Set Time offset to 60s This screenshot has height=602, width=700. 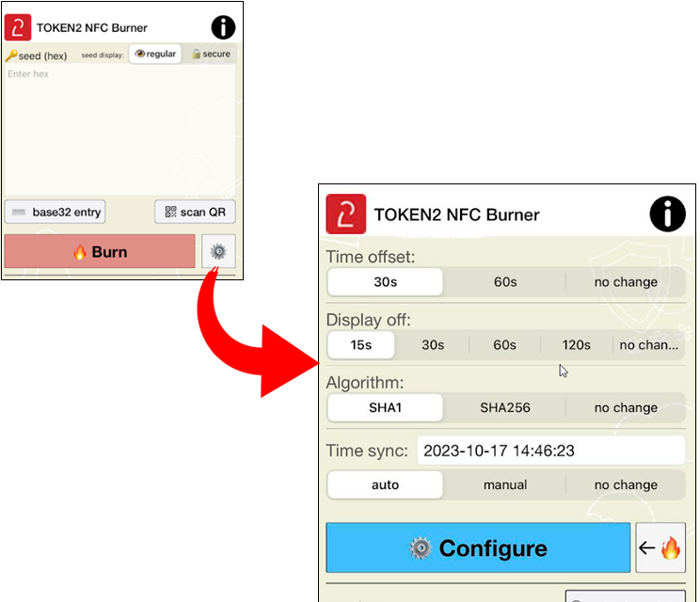point(505,282)
